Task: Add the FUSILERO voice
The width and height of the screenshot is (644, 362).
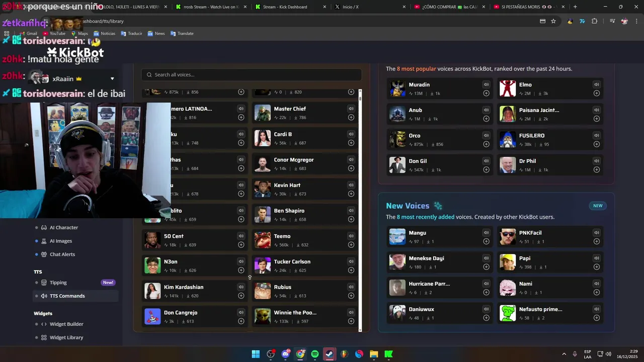Action: [596, 144]
